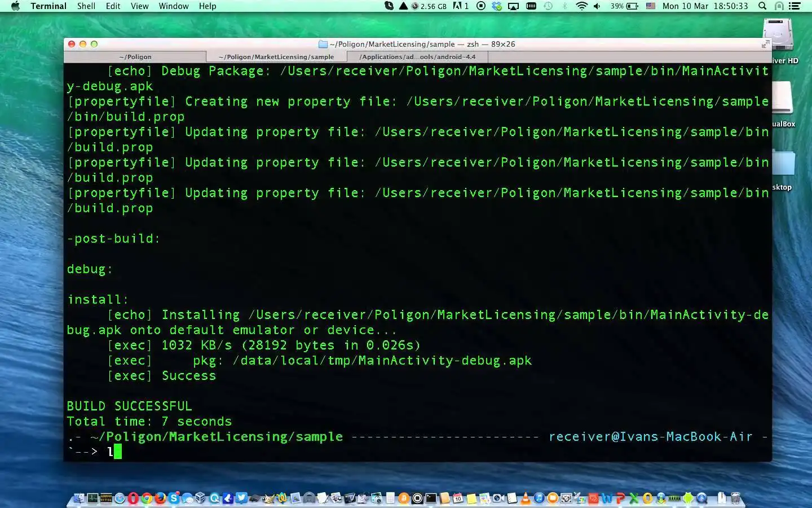Launch GIMP from the Dock
812x508 pixels.
[x=268, y=498]
